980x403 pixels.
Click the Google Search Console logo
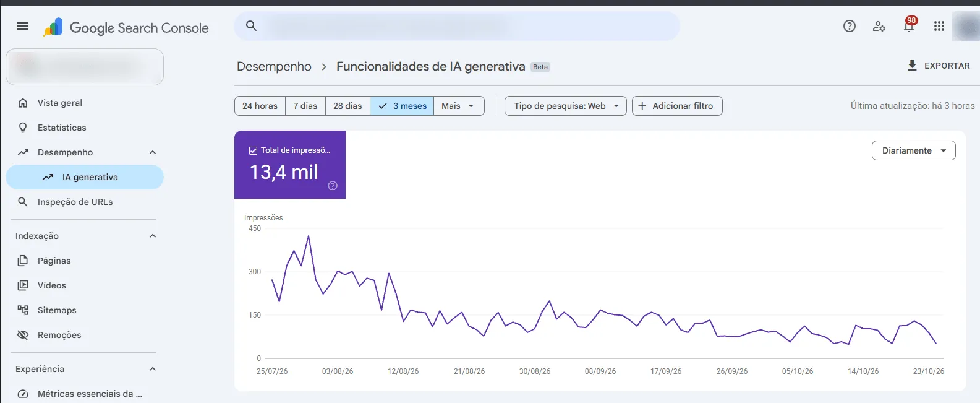click(x=126, y=28)
